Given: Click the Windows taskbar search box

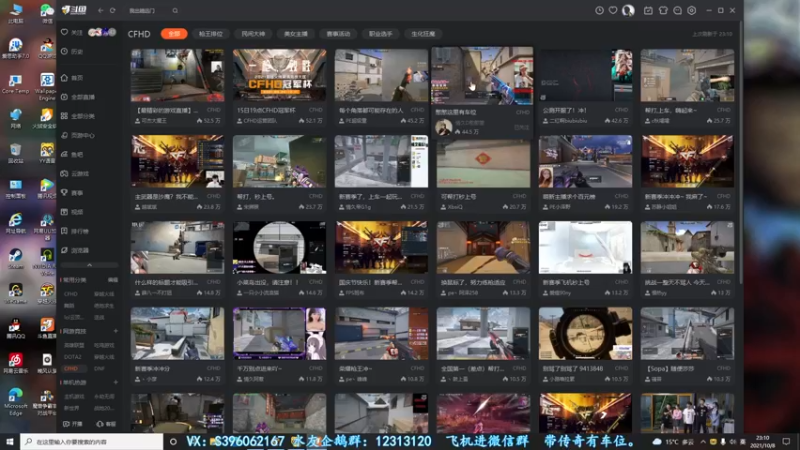Looking at the screenshot, I should click(x=92, y=441).
